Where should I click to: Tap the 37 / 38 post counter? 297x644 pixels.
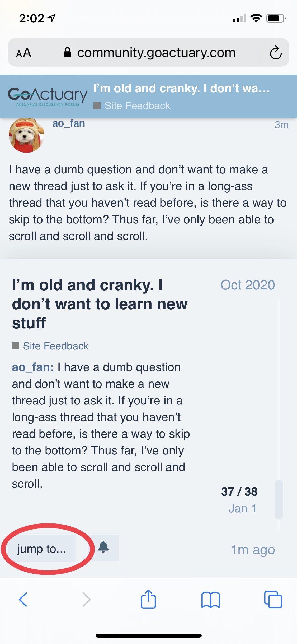pos(239,492)
